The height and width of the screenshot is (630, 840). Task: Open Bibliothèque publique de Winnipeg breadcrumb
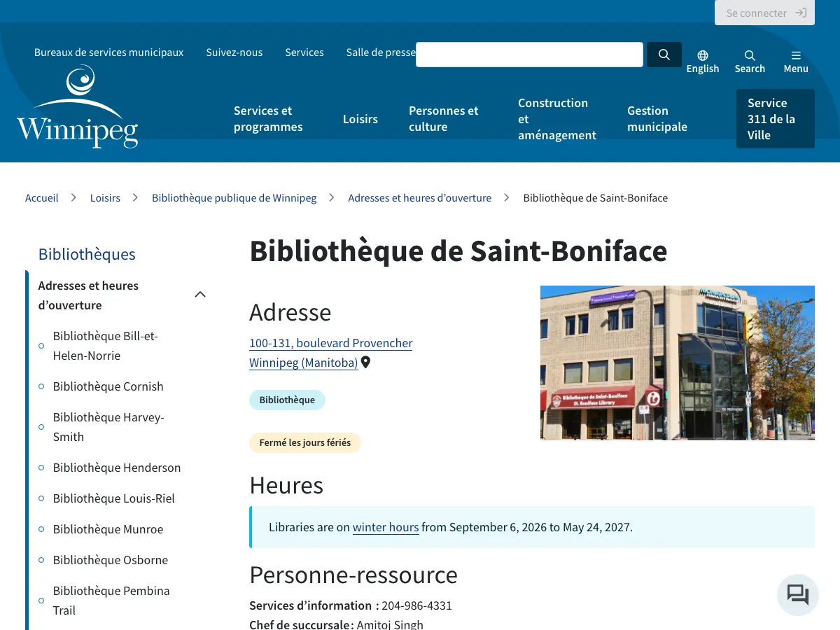click(234, 198)
